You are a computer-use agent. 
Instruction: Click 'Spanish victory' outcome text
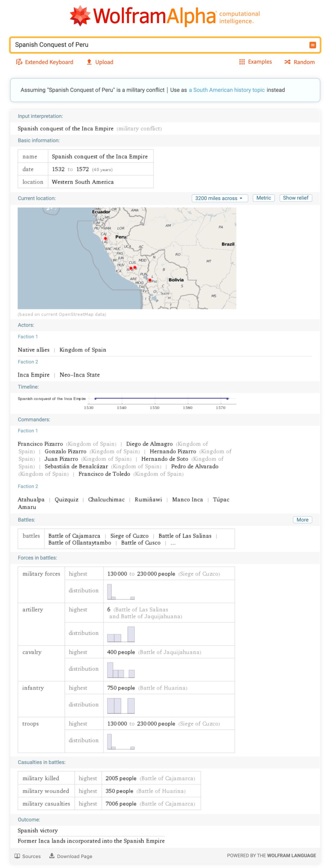coord(37,830)
